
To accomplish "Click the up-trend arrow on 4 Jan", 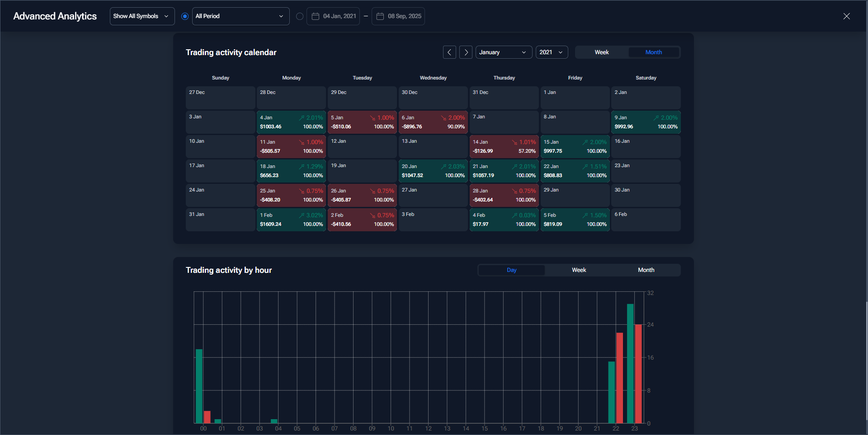I will [302, 118].
